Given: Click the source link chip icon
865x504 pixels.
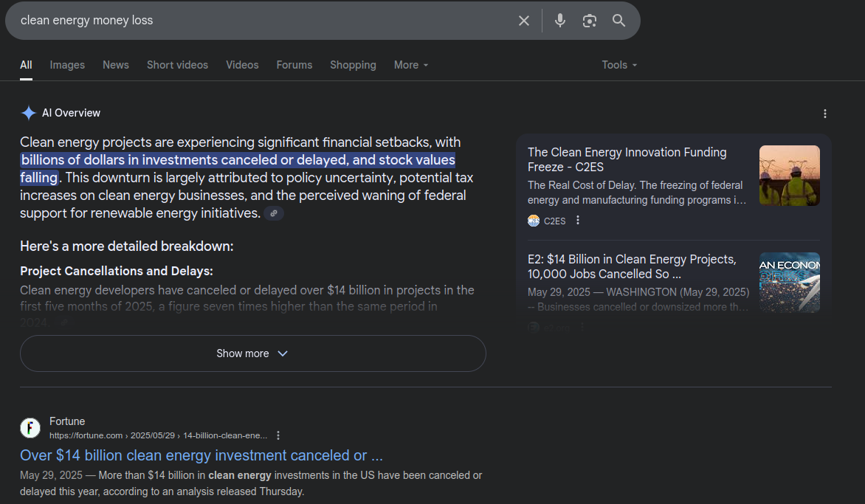Looking at the screenshot, I should pos(274,213).
